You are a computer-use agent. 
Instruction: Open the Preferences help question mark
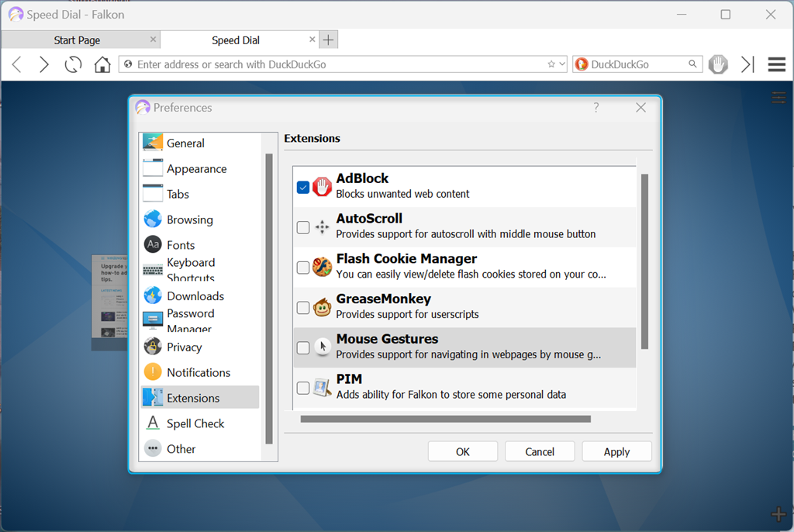[x=596, y=108]
